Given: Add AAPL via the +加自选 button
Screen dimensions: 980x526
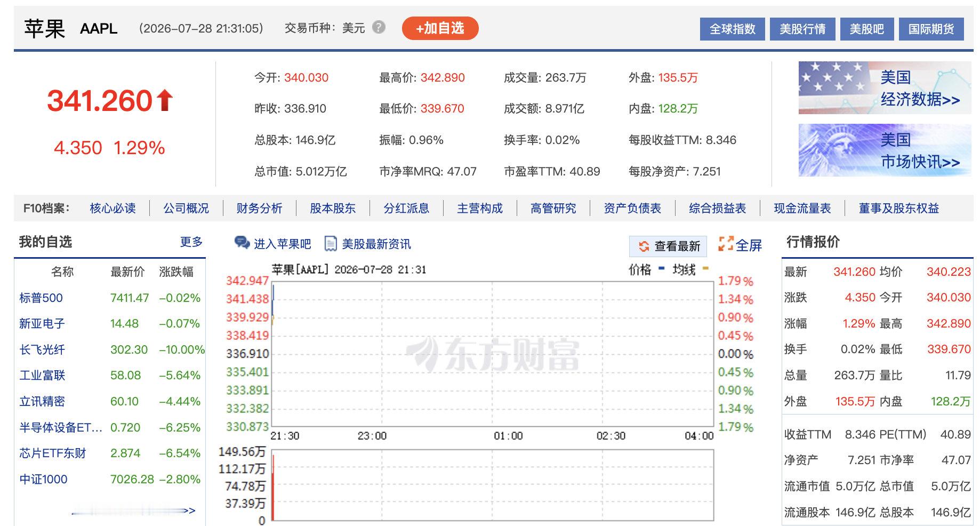Looking at the screenshot, I should pos(440,28).
